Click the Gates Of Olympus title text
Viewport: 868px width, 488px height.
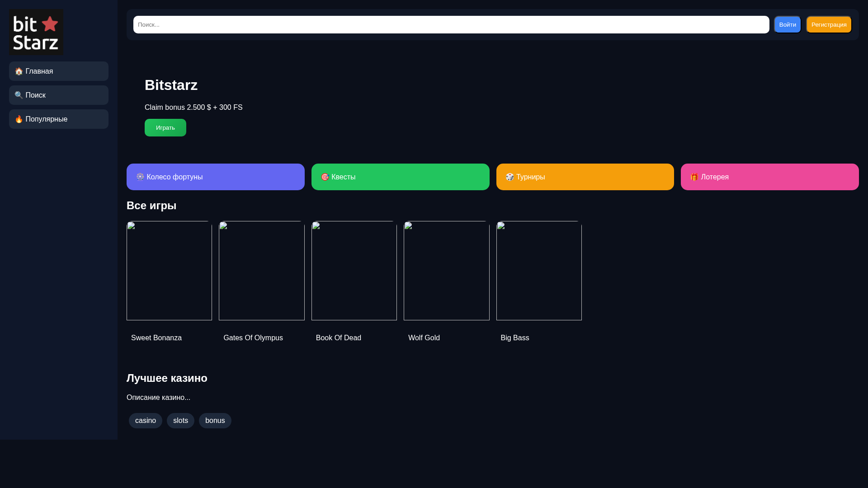coord(253,338)
